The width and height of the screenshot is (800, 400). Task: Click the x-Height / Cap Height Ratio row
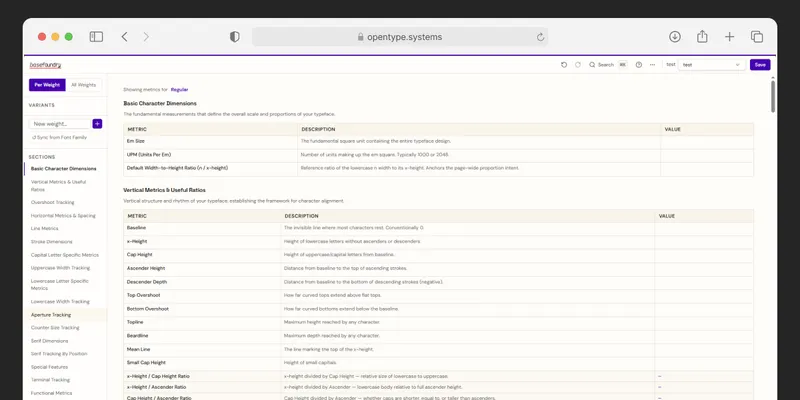438,376
